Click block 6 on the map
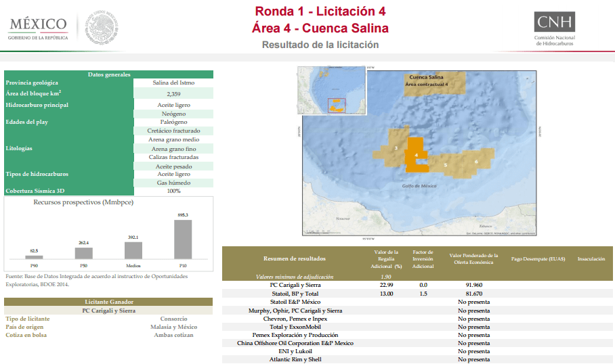Screen dimensions: 615x364 click(477, 162)
